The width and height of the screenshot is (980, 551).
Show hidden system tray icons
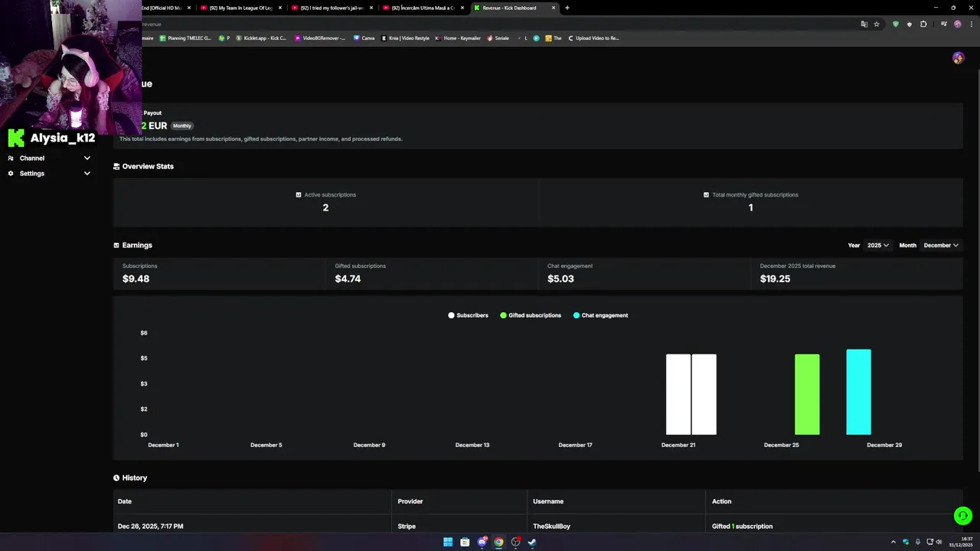click(893, 542)
